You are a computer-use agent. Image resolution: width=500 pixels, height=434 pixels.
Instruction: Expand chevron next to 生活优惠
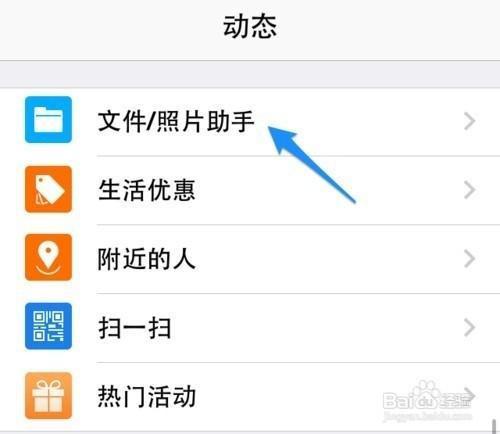(470, 190)
